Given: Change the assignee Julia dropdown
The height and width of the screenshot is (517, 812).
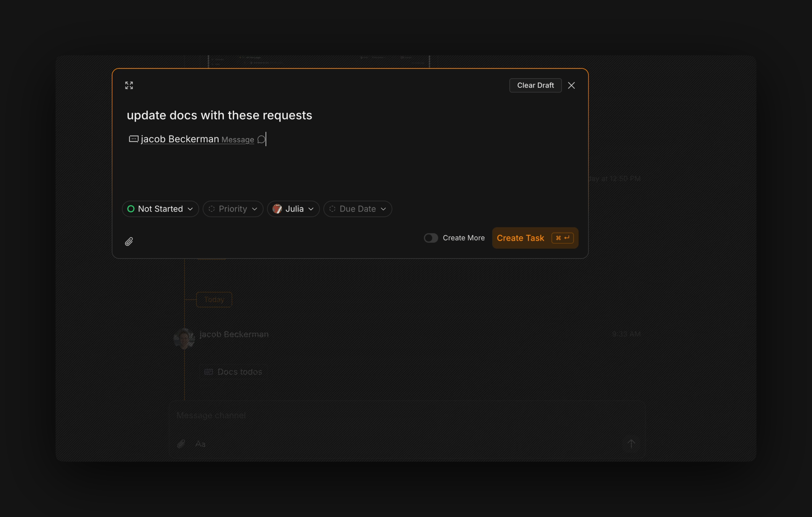Looking at the screenshot, I should pos(293,209).
